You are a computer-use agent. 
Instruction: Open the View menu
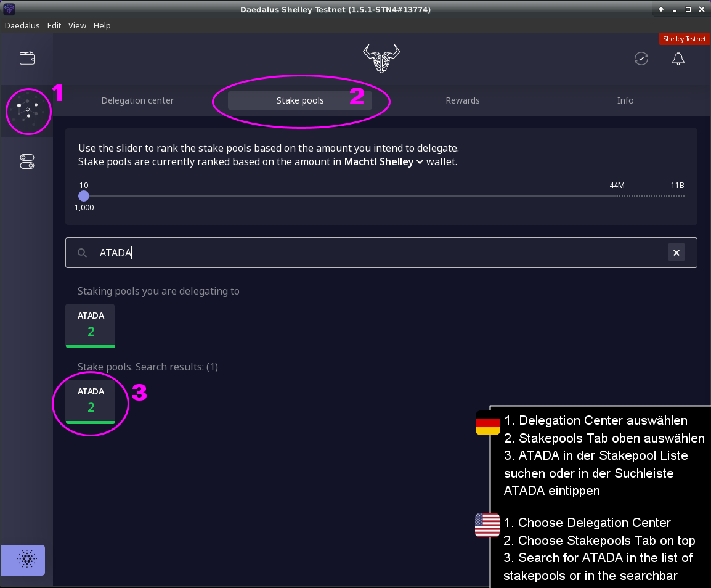click(x=77, y=25)
